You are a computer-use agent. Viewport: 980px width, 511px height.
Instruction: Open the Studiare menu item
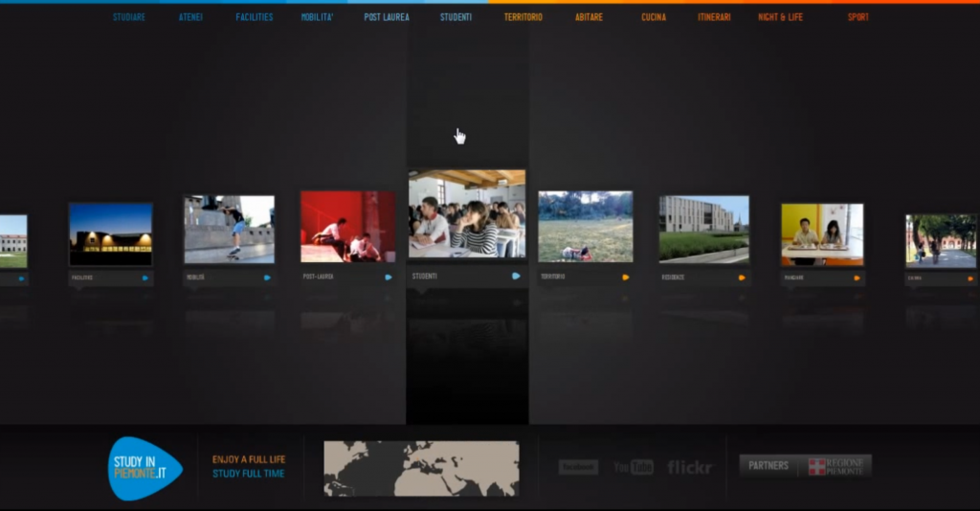click(129, 17)
